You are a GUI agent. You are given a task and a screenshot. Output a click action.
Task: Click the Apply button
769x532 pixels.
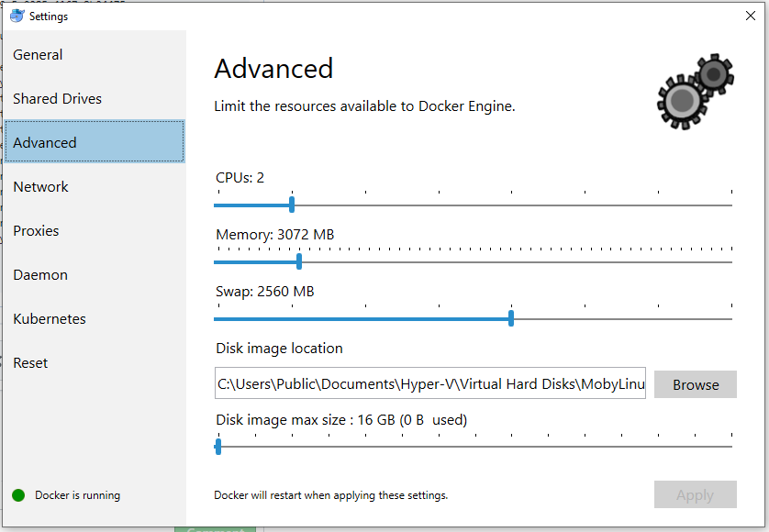[696, 494]
